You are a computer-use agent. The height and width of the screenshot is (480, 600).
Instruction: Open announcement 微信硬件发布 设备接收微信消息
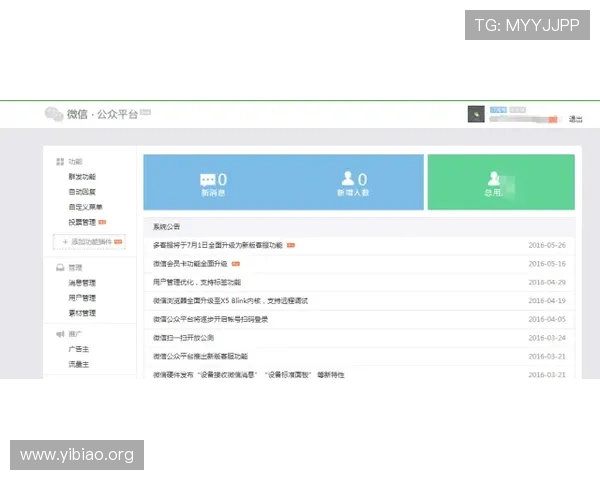(x=249, y=375)
